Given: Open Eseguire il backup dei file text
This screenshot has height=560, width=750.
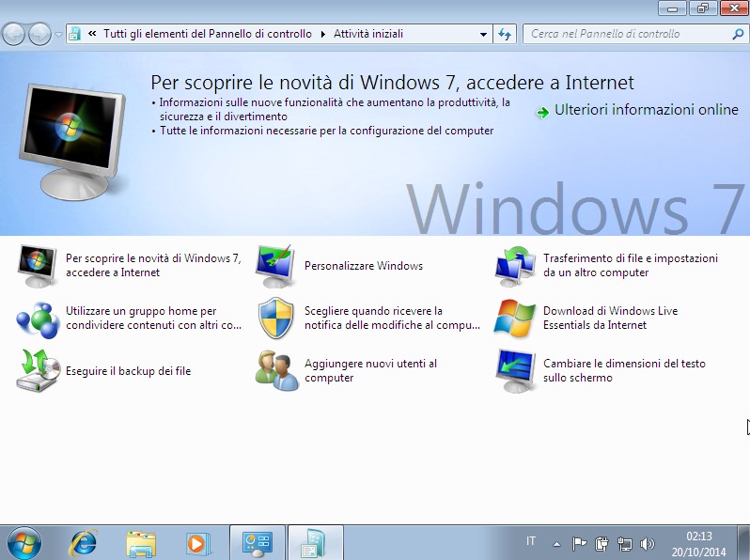Looking at the screenshot, I should coord(128,371).
